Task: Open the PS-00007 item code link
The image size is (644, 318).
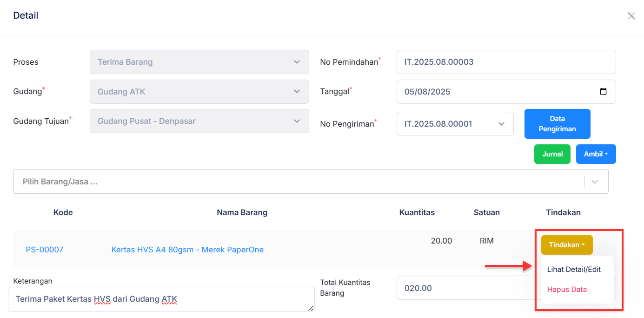Action: pyautogui.click(x=45, y=250)
